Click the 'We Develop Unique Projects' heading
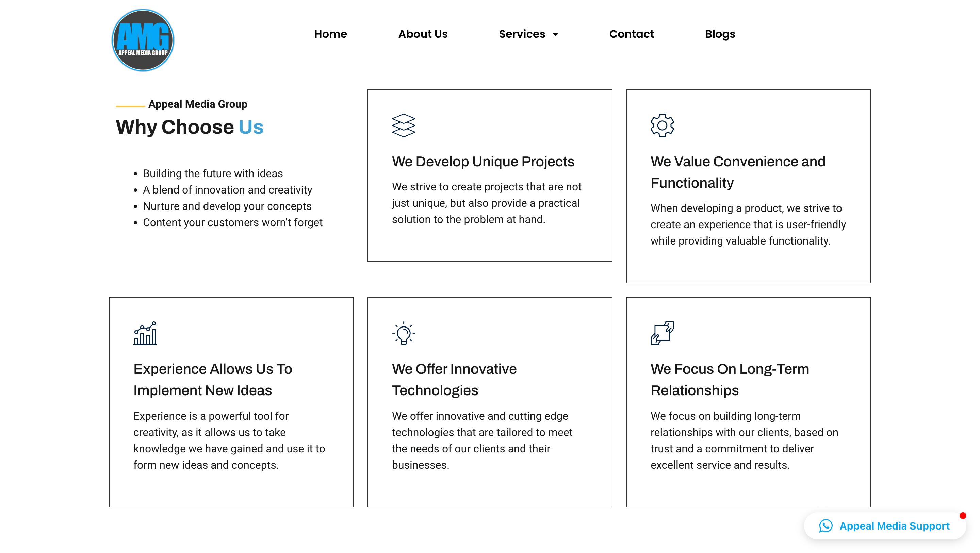The image size is (980, 553). pyautogui.click(x=483, y=161)
